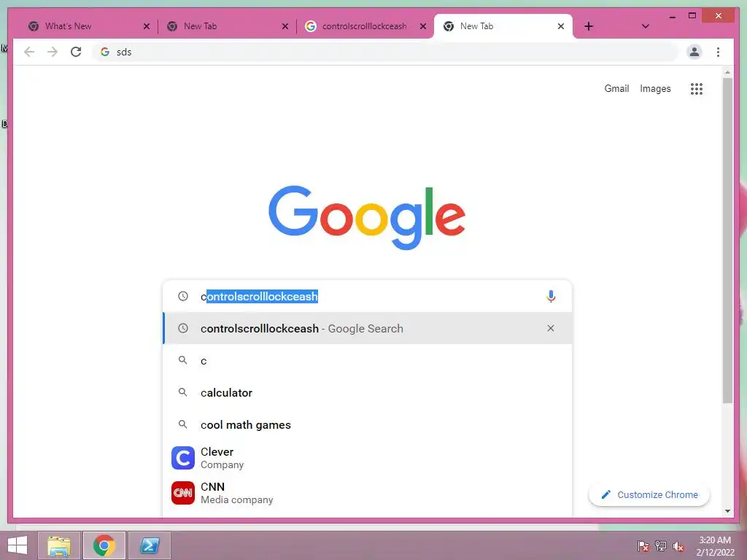Screen dimensions: 747x560
Task: Click the network tray icon
Action: (x=661, y=546)
